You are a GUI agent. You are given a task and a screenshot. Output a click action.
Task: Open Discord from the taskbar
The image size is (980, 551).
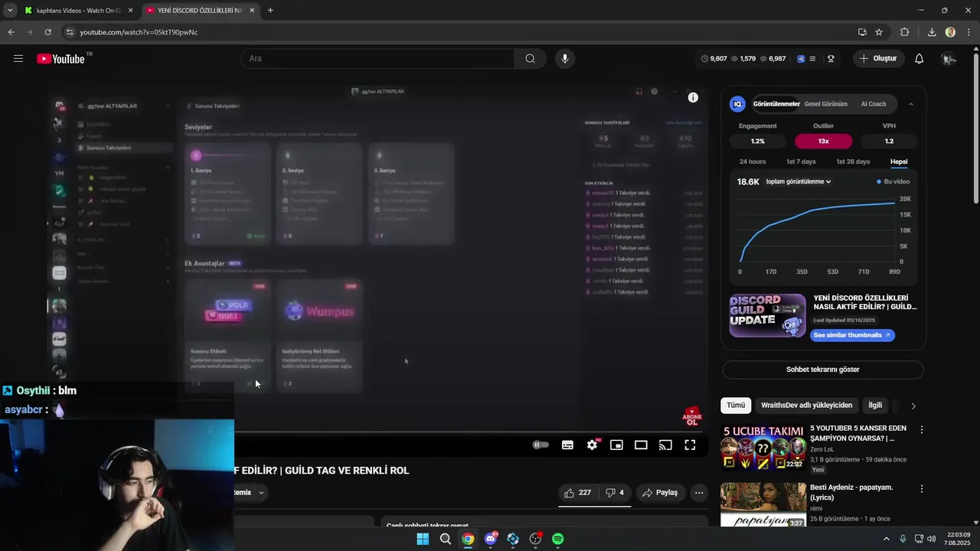[490, 539]
